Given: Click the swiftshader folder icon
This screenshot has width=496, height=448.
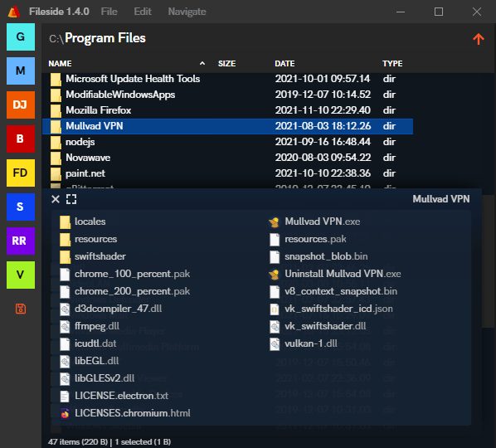Looking at the screenshot, I should pos(66,257).
